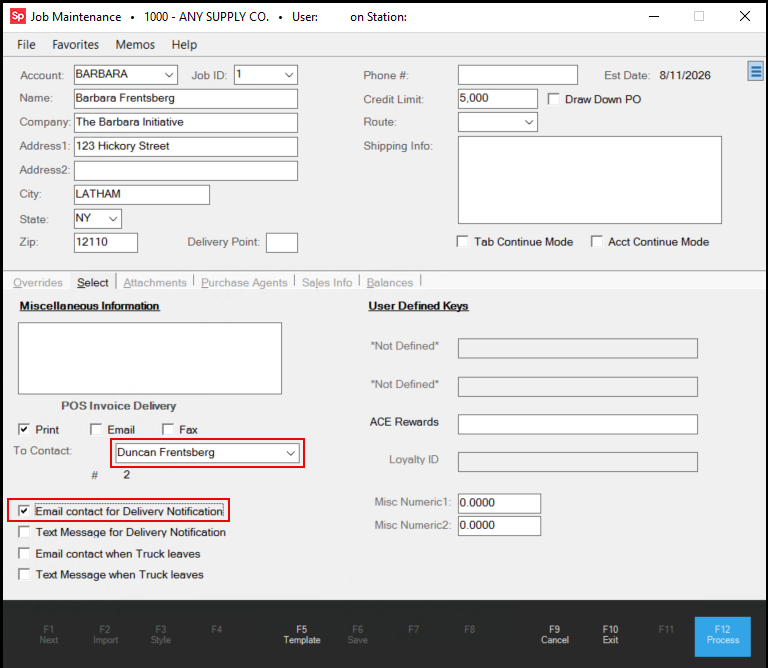This screenshot has height=668, width=768.
Task: Open the Route dropdown
Action: (x=529, y=122)
